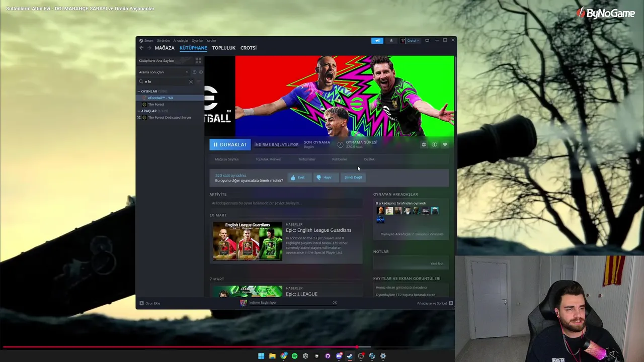Open Windows Start menu

(261, 356)
